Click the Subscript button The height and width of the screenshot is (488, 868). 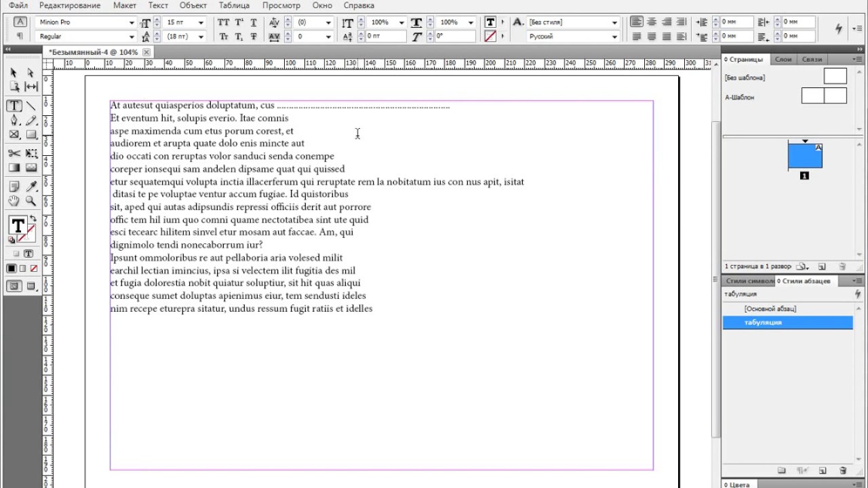(x=239, y=37)
